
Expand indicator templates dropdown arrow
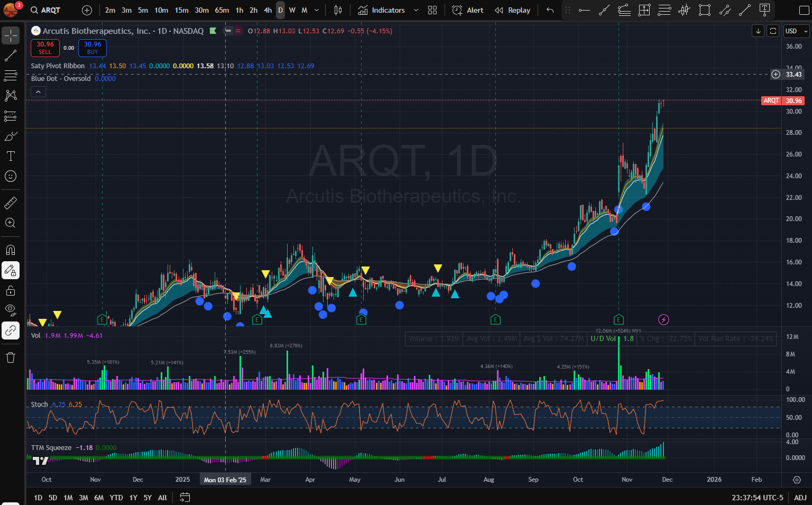pyautogui.click(x=416, y=10)
